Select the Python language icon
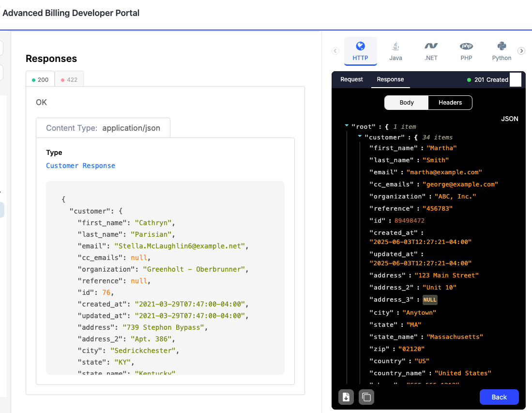Image resolution: width=532 pixels, height=413 pixels. [x=502, y=51]
